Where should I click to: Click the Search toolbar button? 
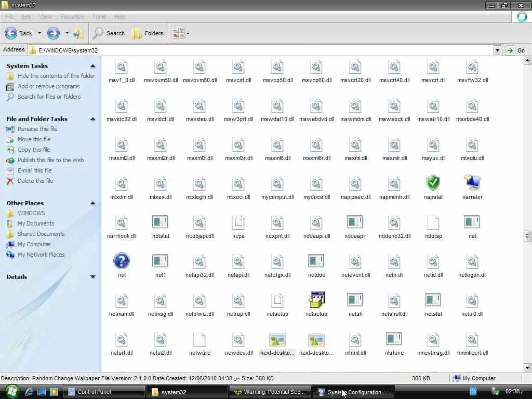(x=109, y=33)
